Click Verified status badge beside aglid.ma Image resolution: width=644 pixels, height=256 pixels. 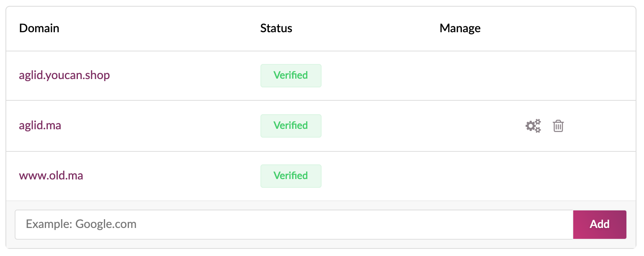(x=291, y=126)
